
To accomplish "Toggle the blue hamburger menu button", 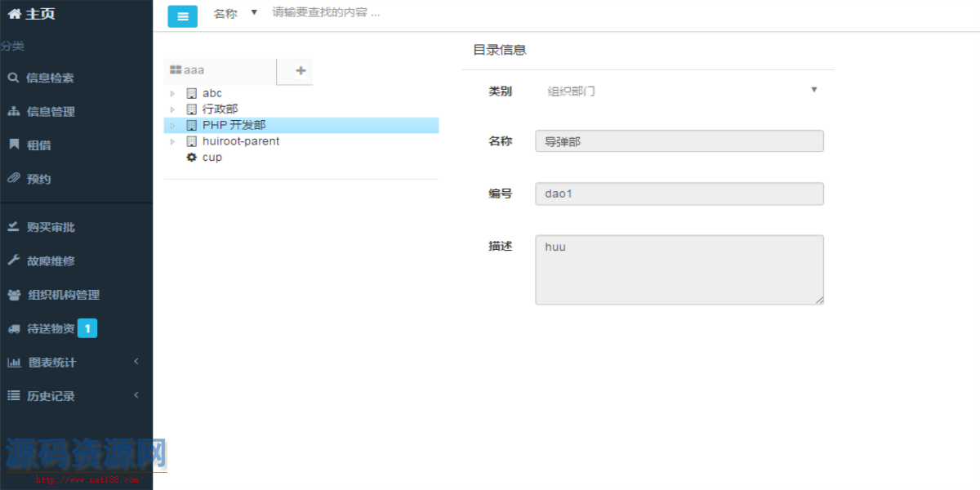I will (182, 16).
